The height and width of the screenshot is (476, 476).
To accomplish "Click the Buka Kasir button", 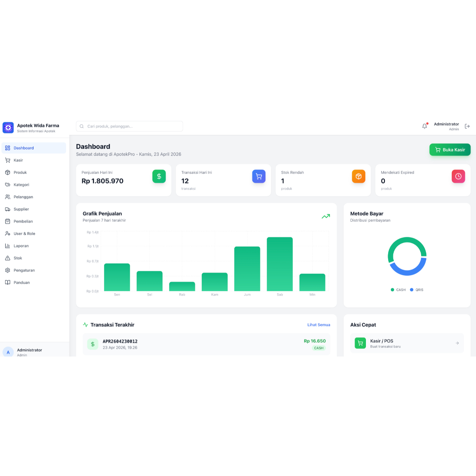I will click(x=450, y=150).
